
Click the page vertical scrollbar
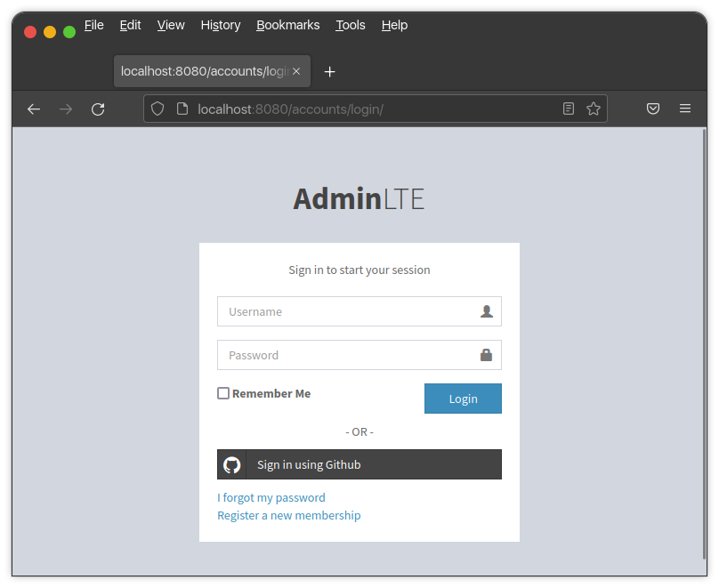coord(705,343)
